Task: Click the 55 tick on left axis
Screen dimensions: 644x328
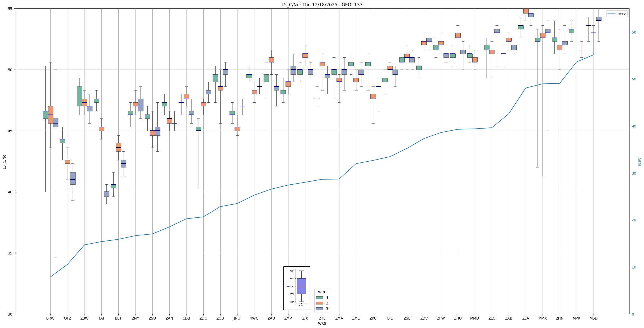Action: (x=10, y=9)
